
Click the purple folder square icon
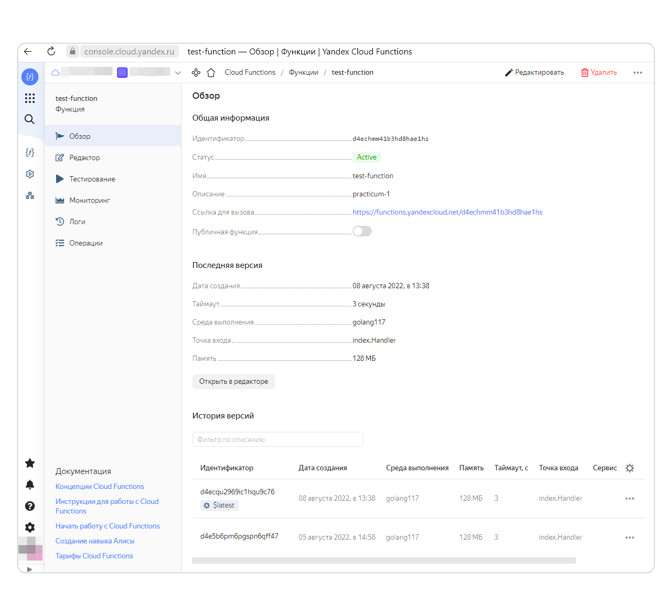point(122,73)
